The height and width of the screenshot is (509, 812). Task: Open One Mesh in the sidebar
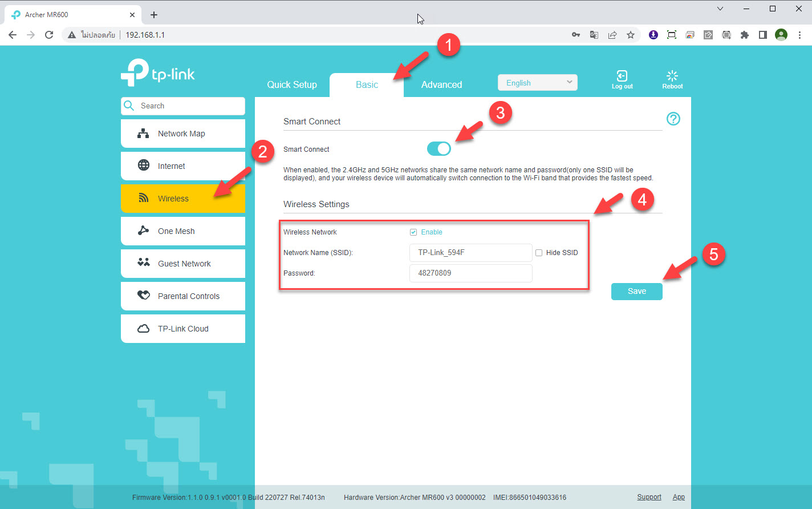(183, 231)
